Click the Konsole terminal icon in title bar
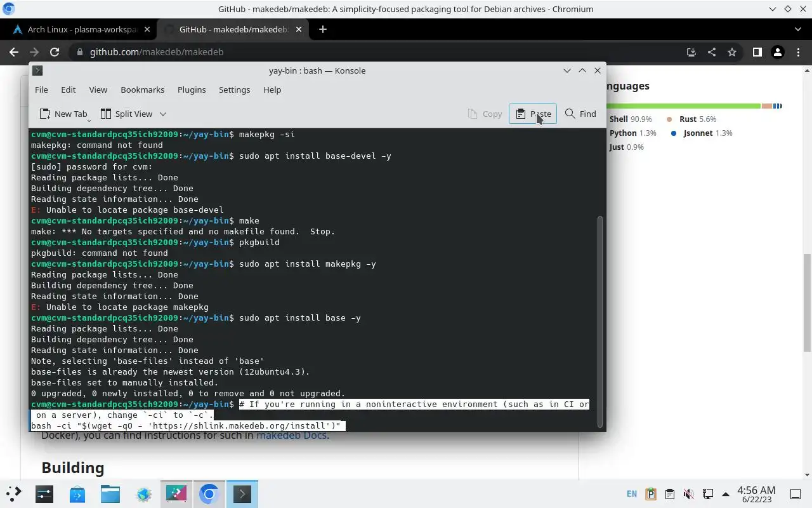 point(37,70)
